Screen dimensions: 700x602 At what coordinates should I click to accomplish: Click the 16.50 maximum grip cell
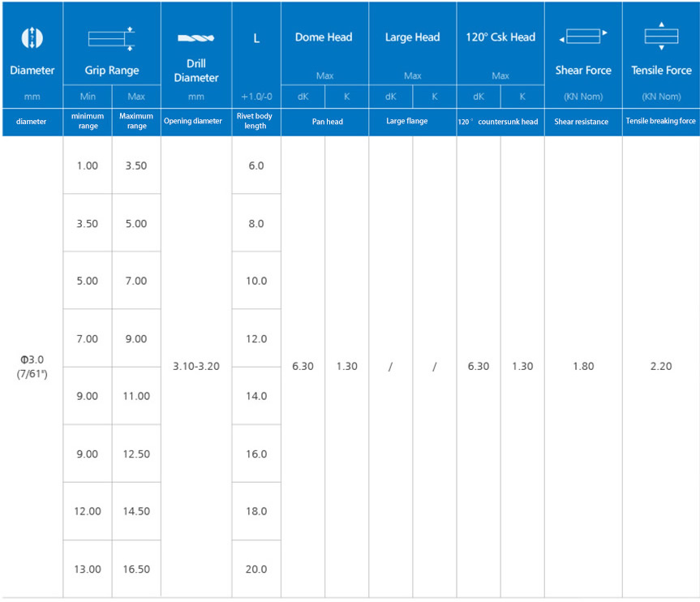(x=136, y=570)
